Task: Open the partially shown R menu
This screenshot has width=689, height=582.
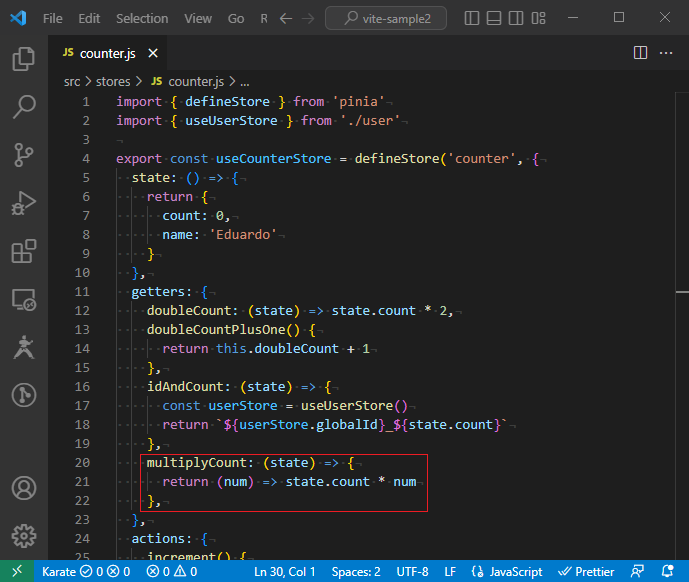Action: 264,18
